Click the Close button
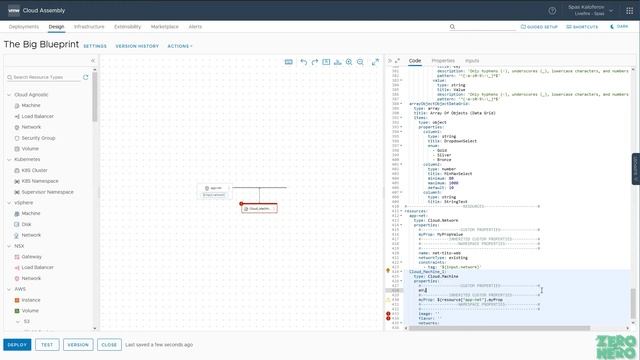This screenshot has width=640, height=360. point(109,344)
